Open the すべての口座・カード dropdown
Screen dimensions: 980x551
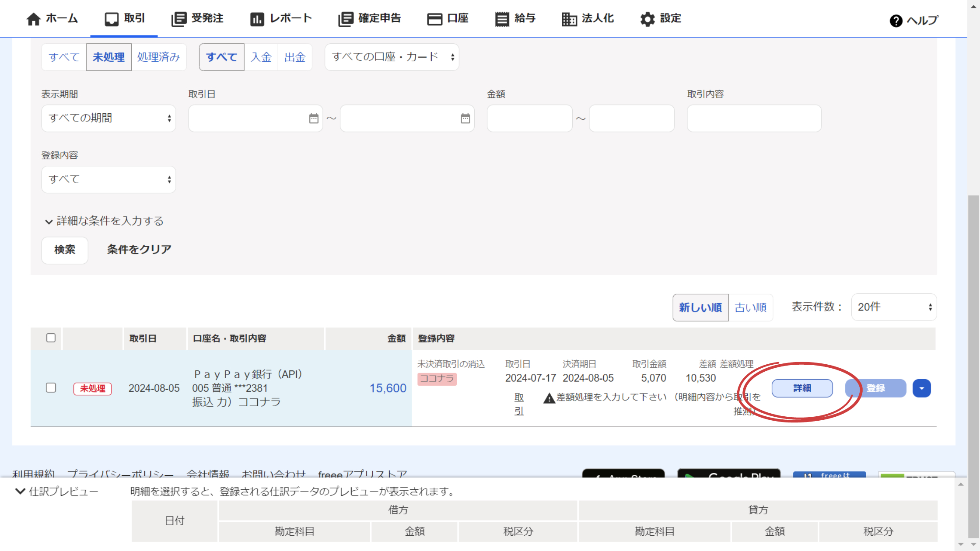(x=392, y=57)
